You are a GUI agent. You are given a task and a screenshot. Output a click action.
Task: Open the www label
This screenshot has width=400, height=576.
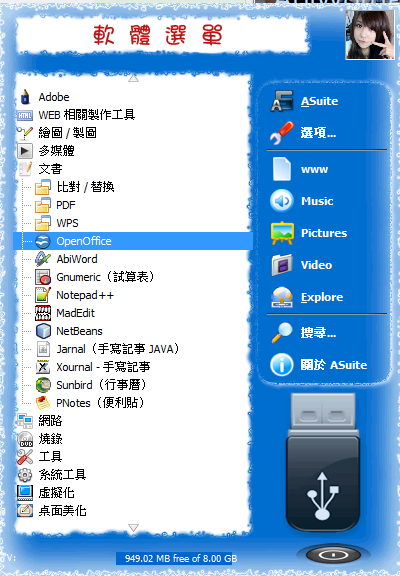tap(314, 169)
